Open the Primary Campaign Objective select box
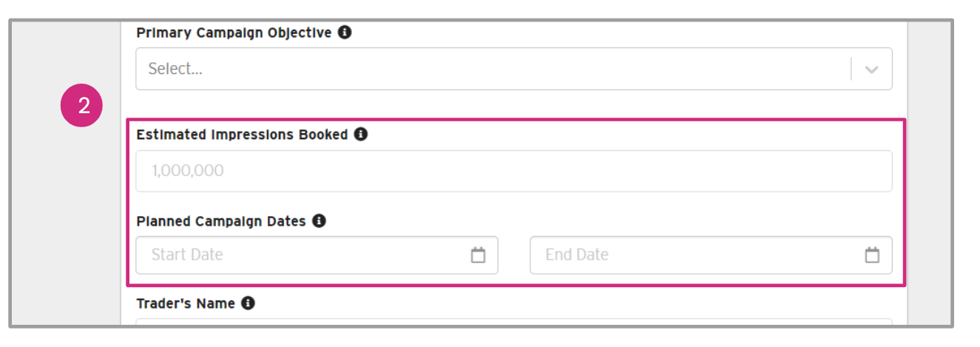Viewport: 980px width, 347px height. (488, 70)
